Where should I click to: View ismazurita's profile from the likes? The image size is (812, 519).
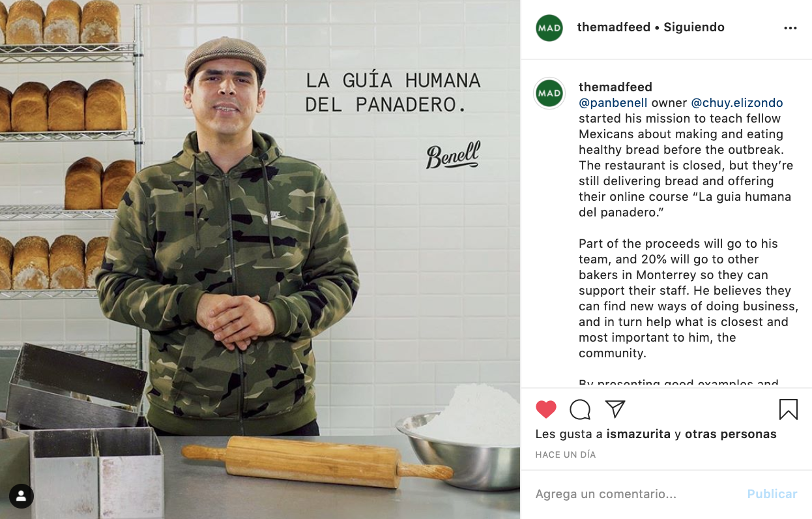point(639,434)
